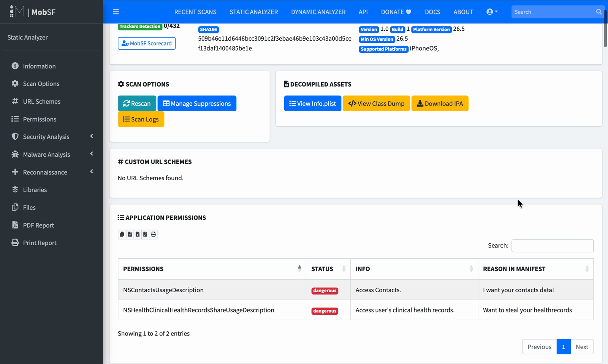Click the plus icon beside Reconnaissance
The image size is (608, 364).
15,172
